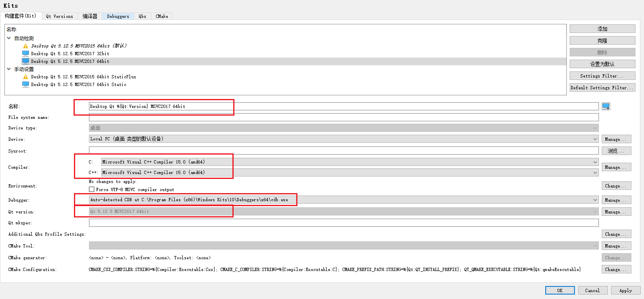Switch to the 编译器 tab
Screen dimensions: 644x299
pyautogui.click(x=90, y=16)
